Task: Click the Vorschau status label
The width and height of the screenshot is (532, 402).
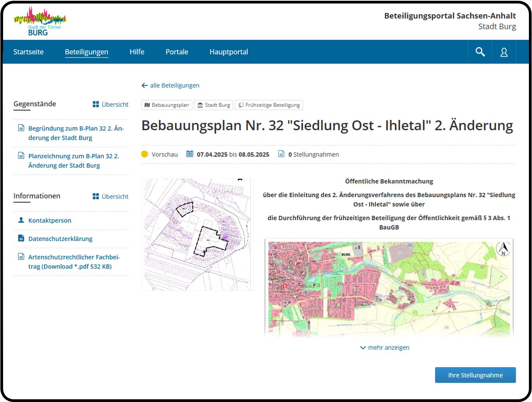Action: [x=165, y=154]
